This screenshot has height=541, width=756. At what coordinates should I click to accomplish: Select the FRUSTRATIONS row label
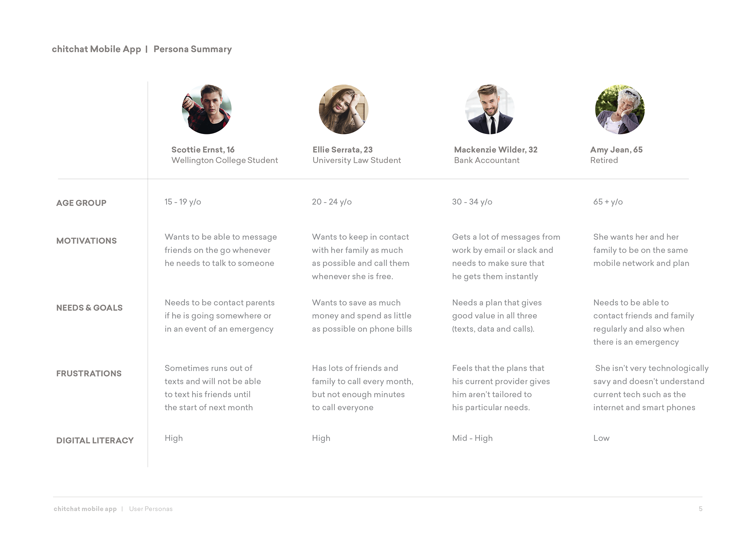click(x=89, y=374)
